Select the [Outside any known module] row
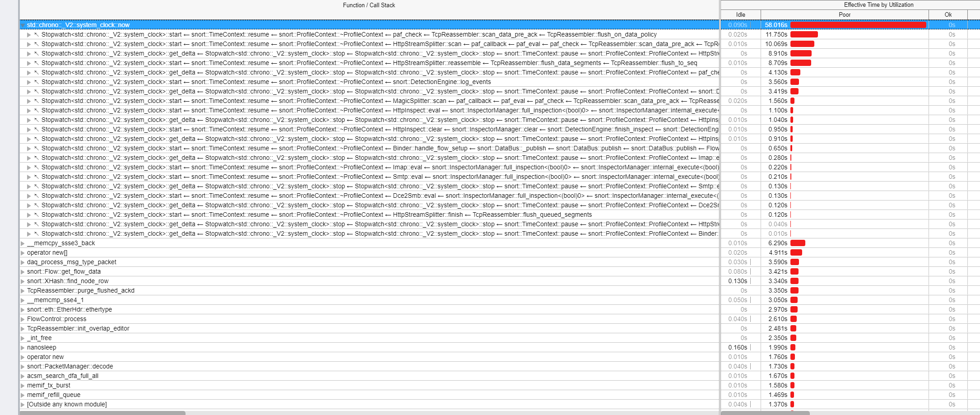The height and width of the screenshot is (415, 980). click(67, 405)
